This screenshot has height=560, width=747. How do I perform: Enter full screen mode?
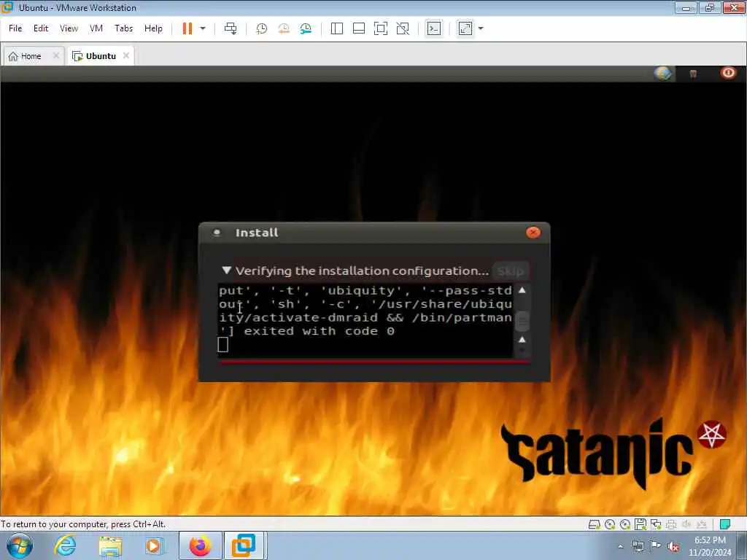coord(381,28)
